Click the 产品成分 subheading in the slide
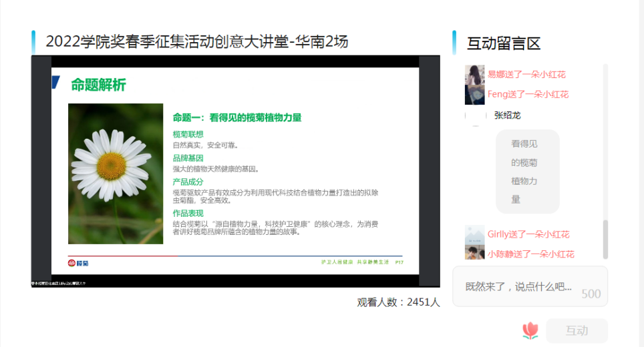The width and height of the screenshot is (644, 347). [x=188, y=182]
